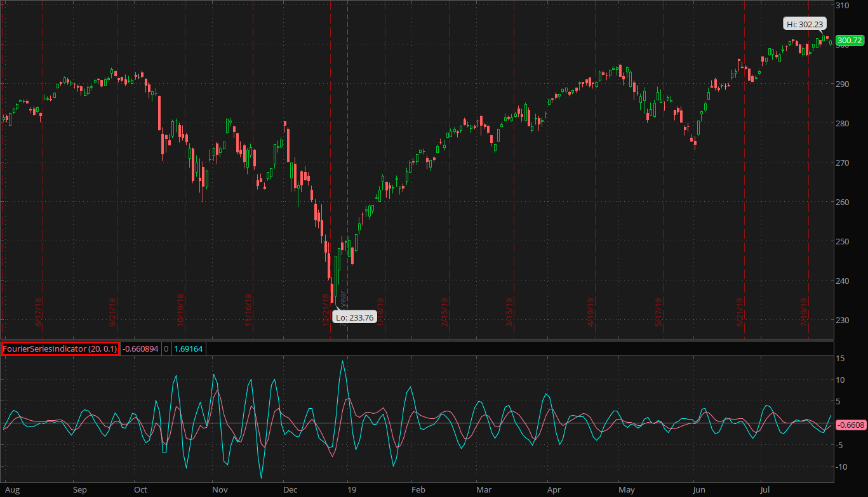Click the Dec label on time axis
This screenshot has height=497, width=868.
click(x=290, y=490)
